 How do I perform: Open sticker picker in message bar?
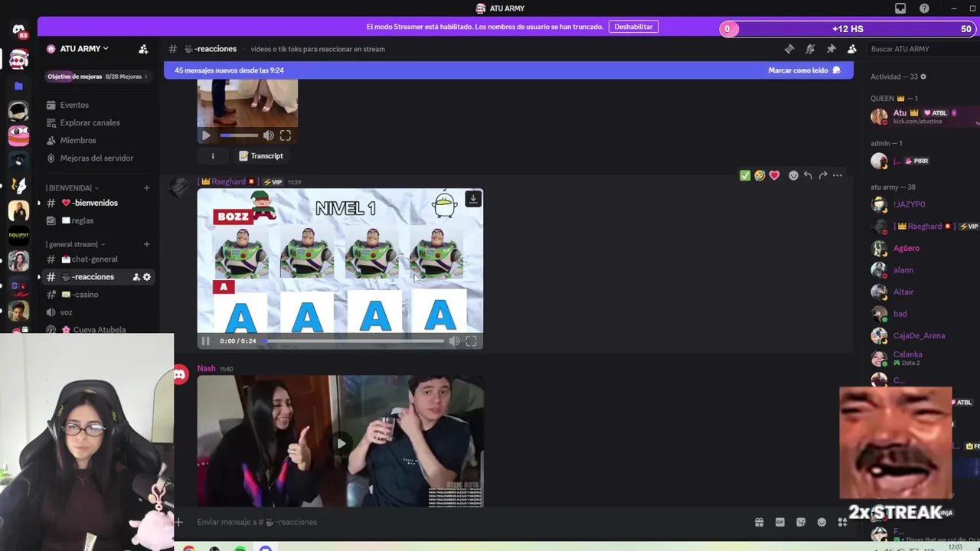pos(801,522)
